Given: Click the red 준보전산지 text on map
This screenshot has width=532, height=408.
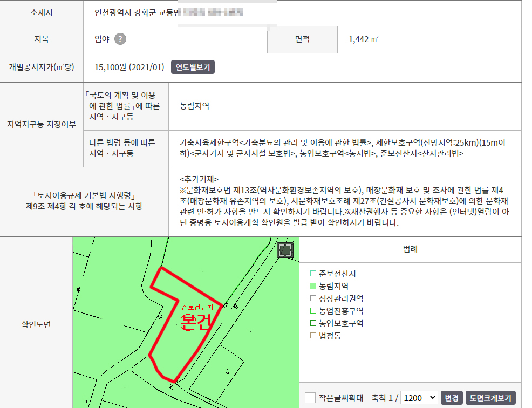Looking at the screenshot, I should coord(197,307).
